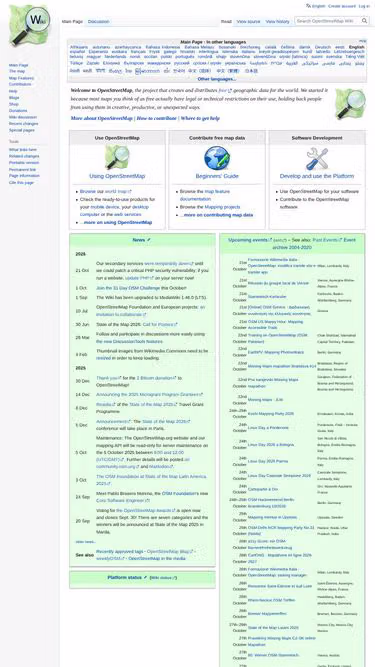The image size is (375, 667).
Task: Open the Help sidebar link
Action: point(13,91)
